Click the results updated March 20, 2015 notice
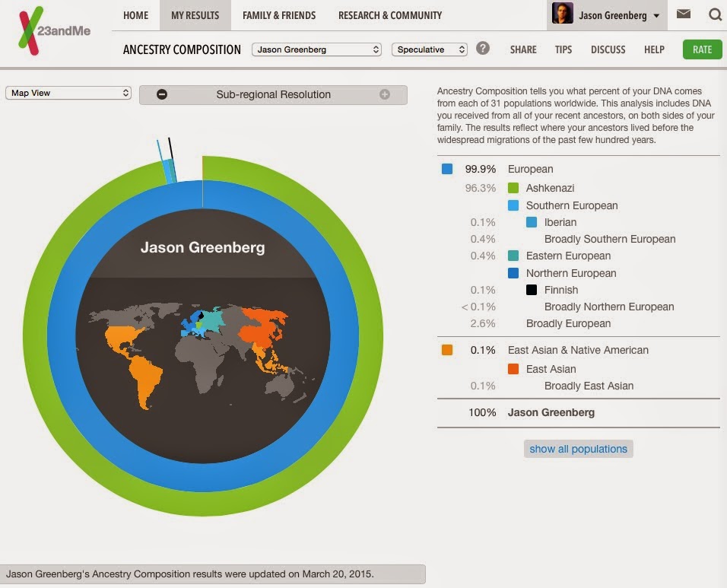 click(213, 574)
